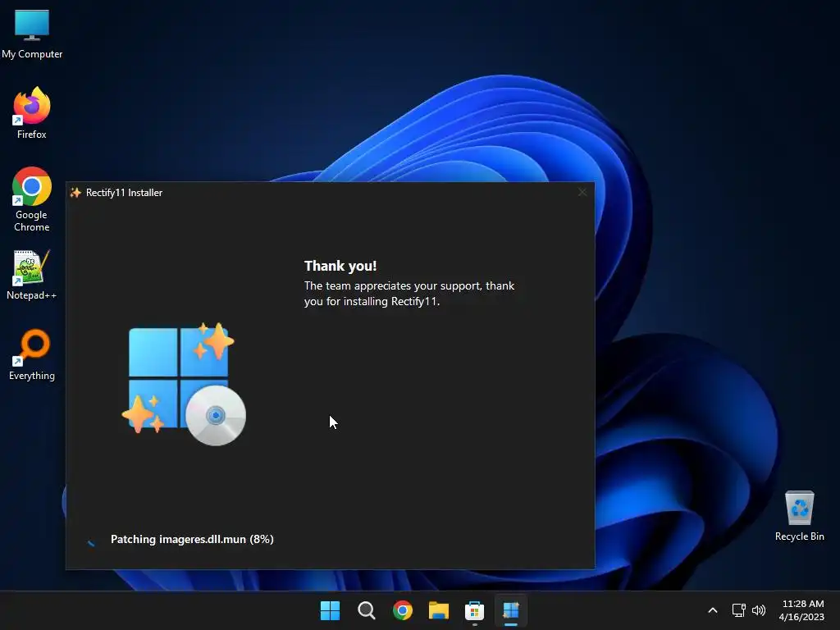This screenshot has width=840, height=630.
Task: Open File Explorer from the taskbar
Action: click(x=439, y=610)
